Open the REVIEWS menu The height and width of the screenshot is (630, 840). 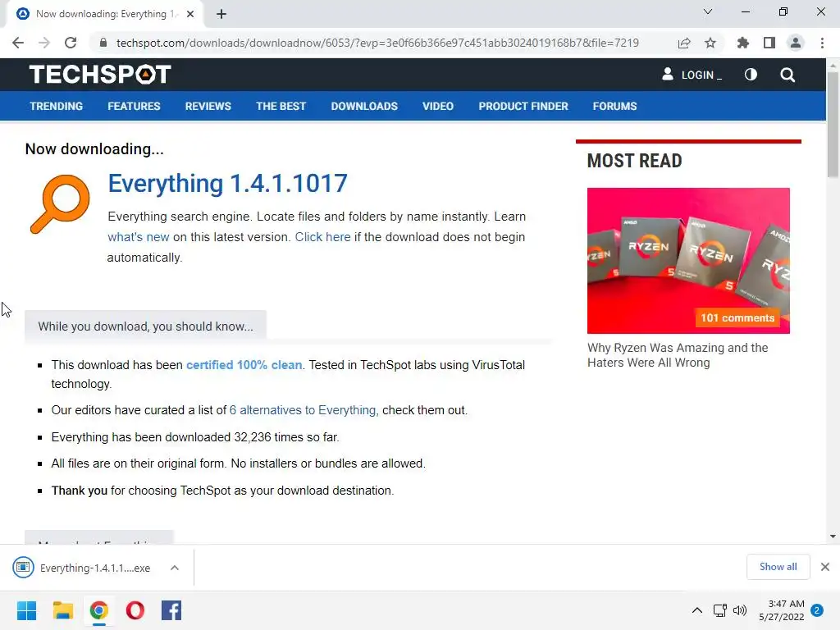208,106
